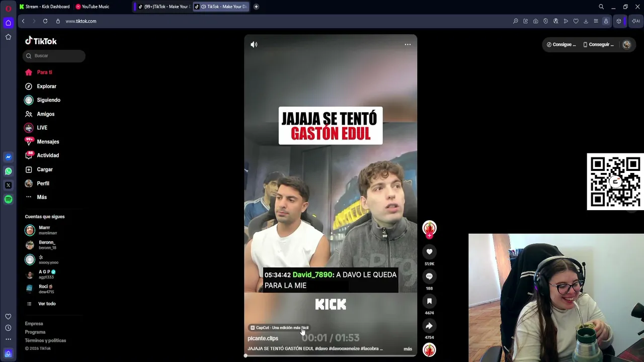
Task: Open Spotify in the Opera sidebar
Action: (x=8, y=199)
